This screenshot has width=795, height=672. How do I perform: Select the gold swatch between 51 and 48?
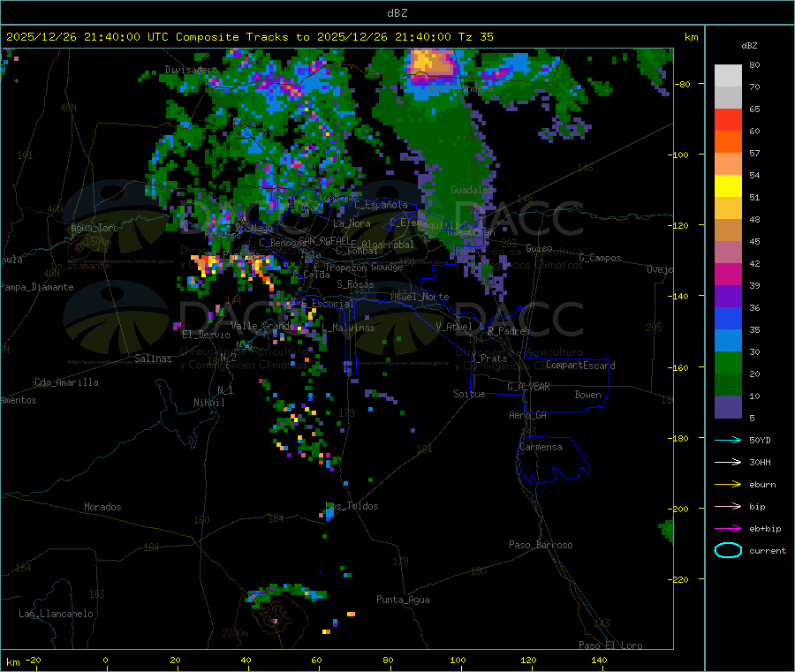pyautogui.click(x=728, y=208)
